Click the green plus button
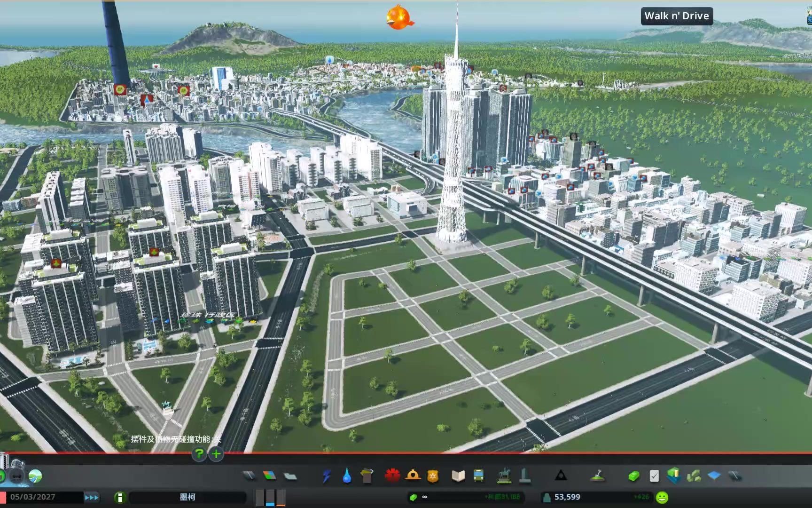The width and height of the screenshot is (812, 508). [x=216, y=454]
